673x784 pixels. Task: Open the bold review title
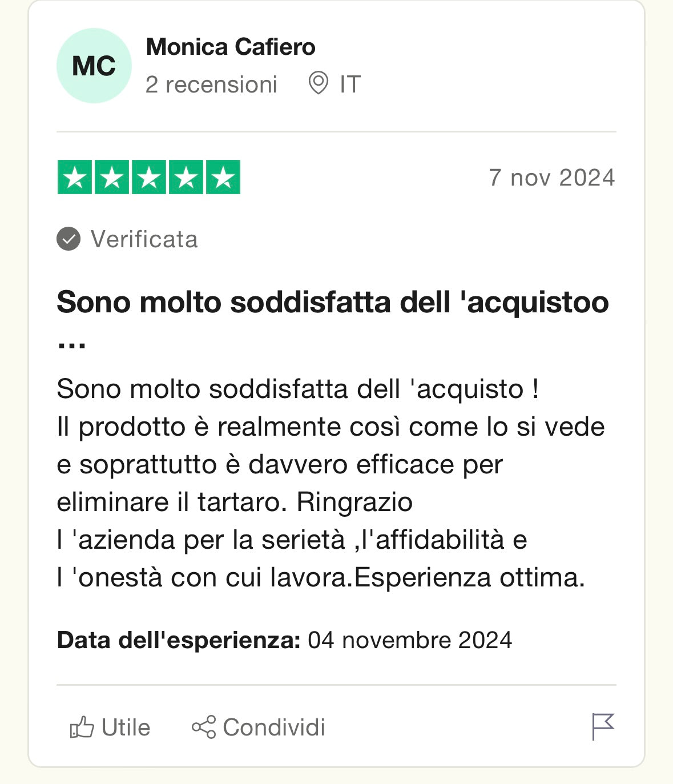click(x=332, y=301)
